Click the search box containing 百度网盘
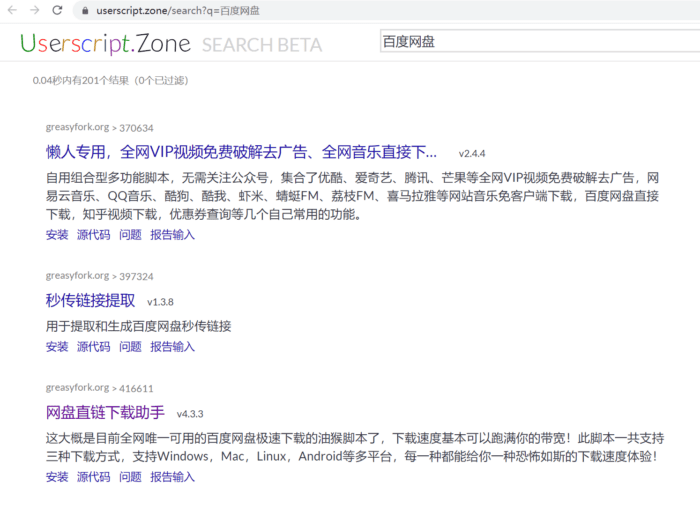Screen dimensions: 700x505 click(540, 42)
